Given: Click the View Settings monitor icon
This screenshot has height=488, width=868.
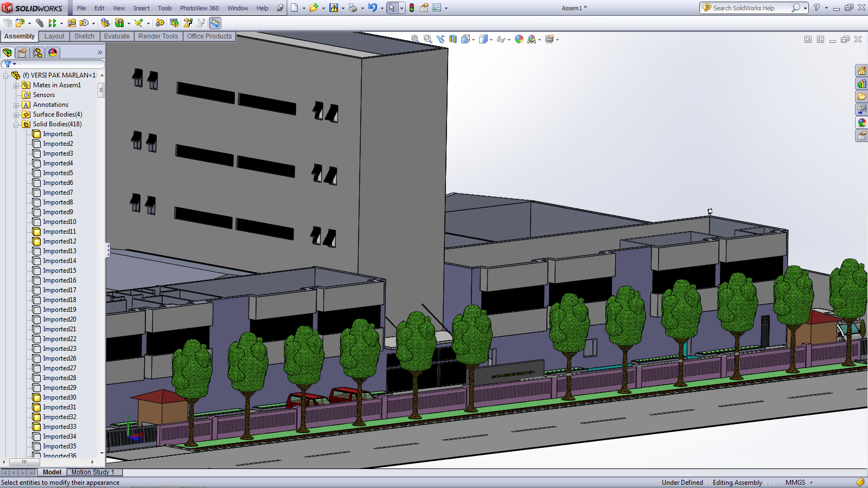Looking at the screenshot, I should point(550,39).
